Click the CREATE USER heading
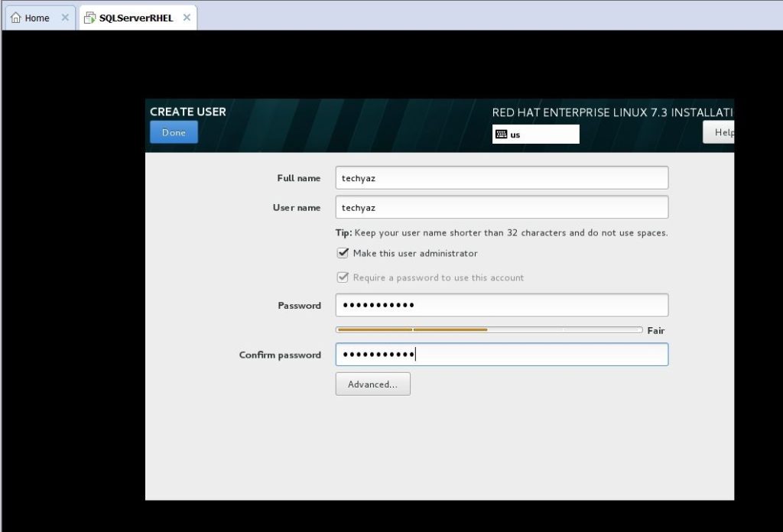 (x=188, y=112)
